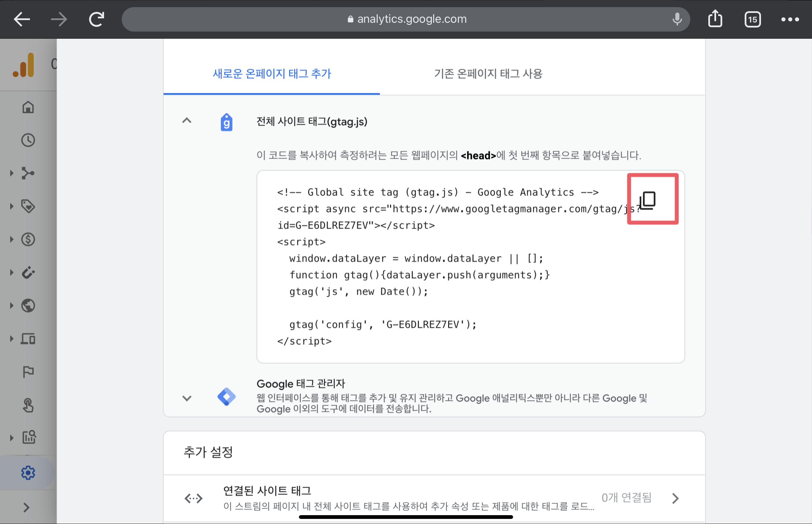Open the Monetization dollar icon in sidebar
Screen dimensions: 812x524
(x=28, y=239)
